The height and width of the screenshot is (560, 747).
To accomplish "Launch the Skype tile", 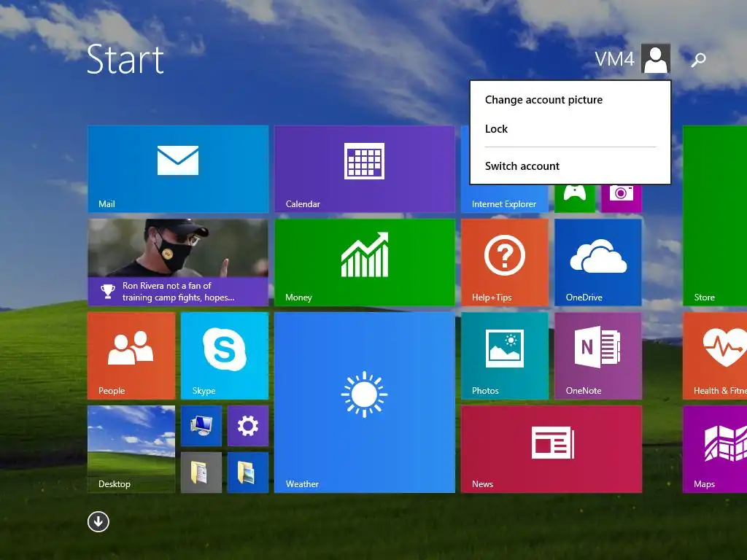I will 225,355.
